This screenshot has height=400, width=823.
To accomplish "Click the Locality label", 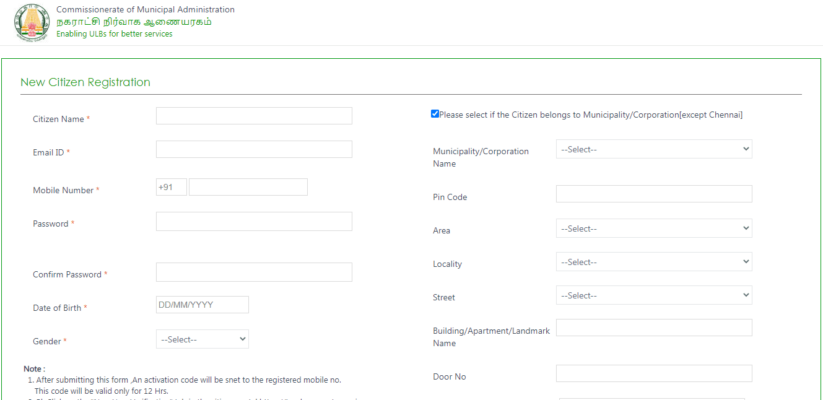I will (x=447, y=264).
